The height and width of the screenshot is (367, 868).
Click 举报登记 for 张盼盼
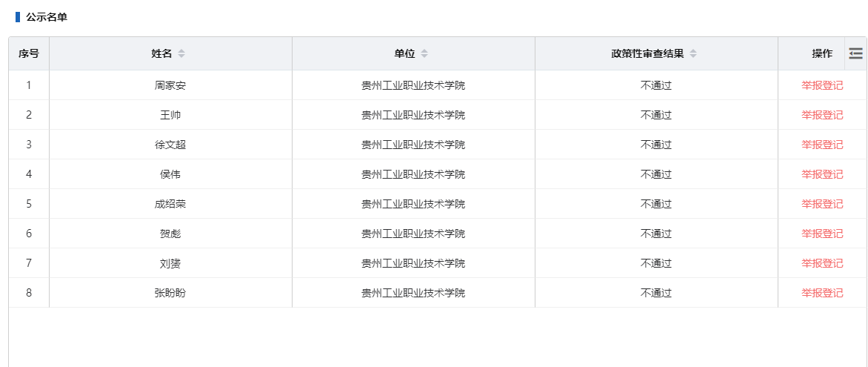tap(822, 293)
